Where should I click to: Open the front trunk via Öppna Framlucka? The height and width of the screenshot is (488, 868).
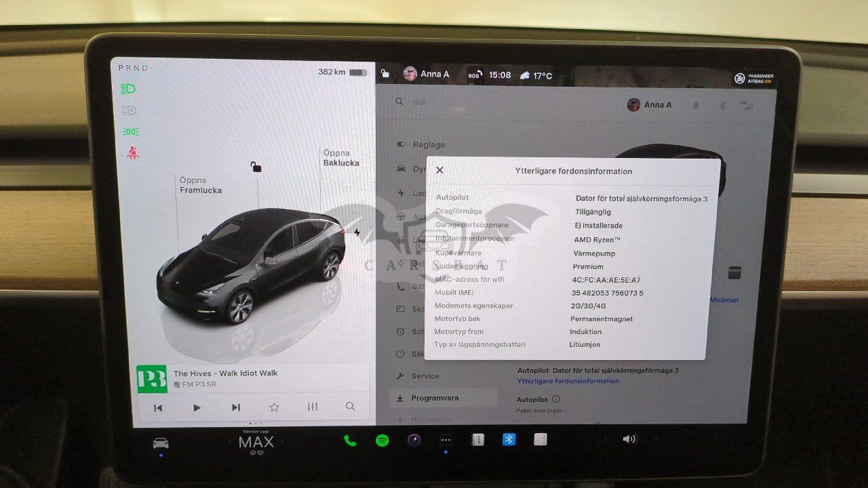(x=201, y=186)
